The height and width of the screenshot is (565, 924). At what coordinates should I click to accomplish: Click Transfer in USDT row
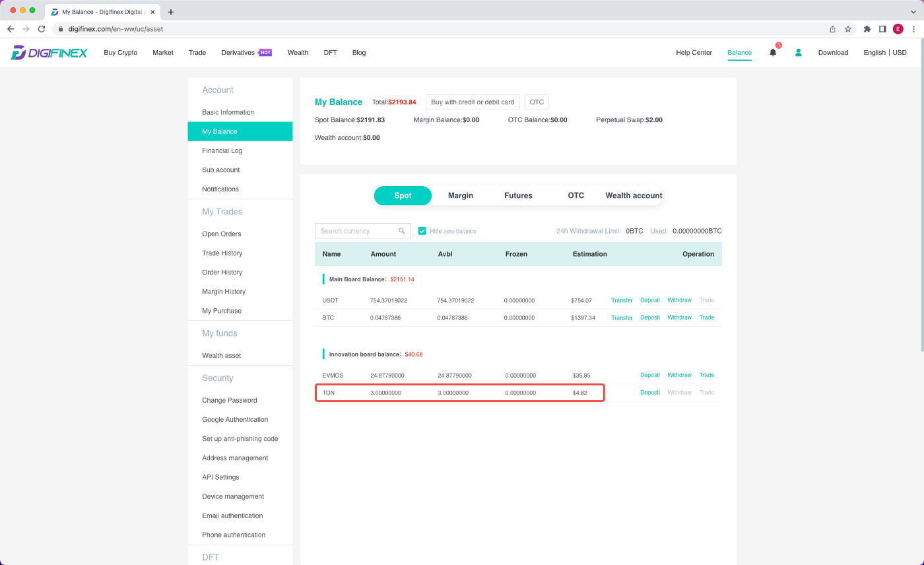pos(622,300)
